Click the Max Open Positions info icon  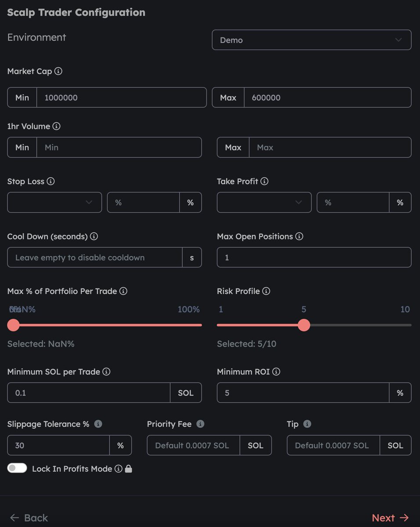point(299,236)
